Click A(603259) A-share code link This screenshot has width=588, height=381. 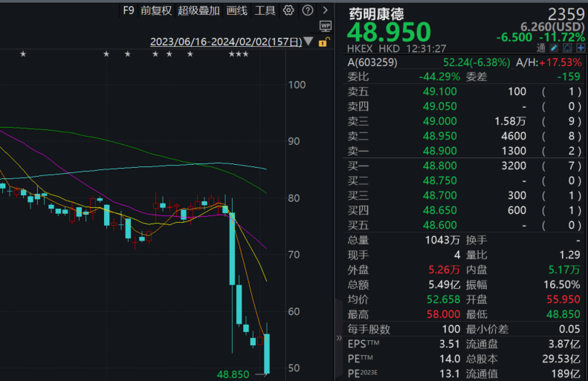(x=372, y=62)
